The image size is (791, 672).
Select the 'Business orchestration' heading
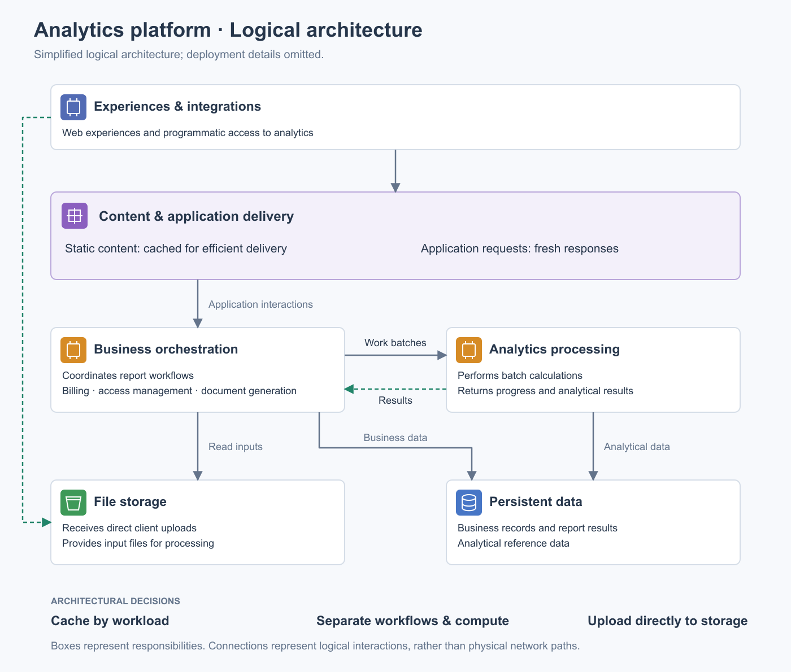(x=166, y=350)
